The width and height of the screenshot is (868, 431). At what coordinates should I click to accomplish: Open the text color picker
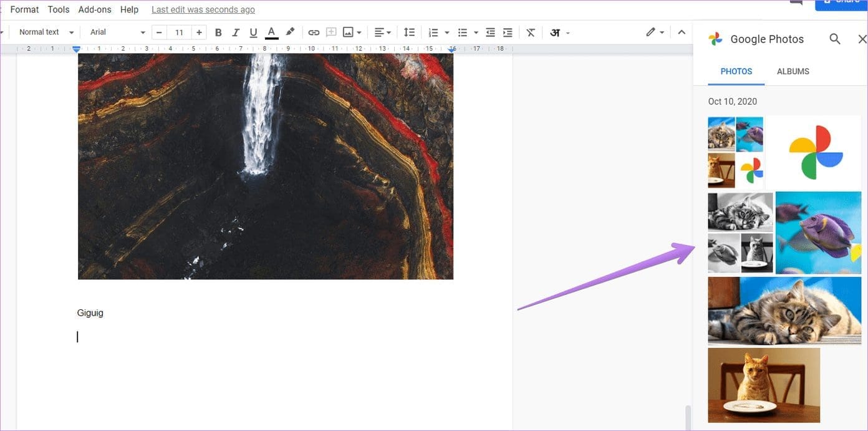[x=271, y=32]
